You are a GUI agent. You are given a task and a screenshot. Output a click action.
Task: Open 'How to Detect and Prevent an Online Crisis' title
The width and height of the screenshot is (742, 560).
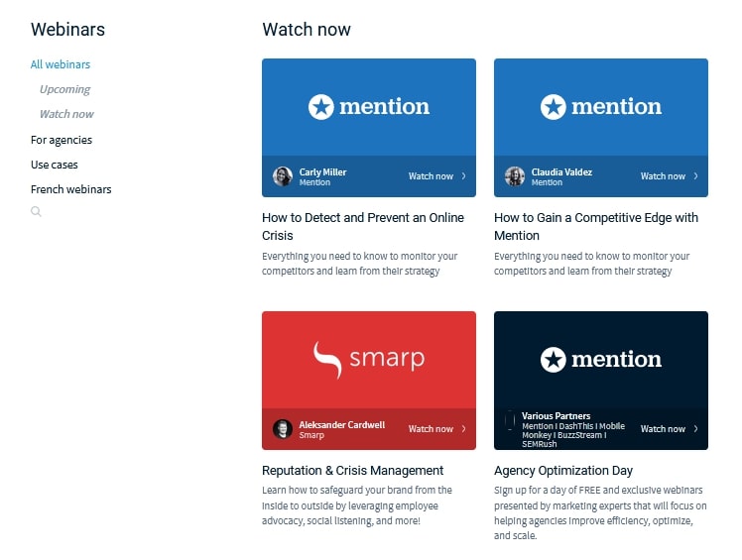coord(363,227)
